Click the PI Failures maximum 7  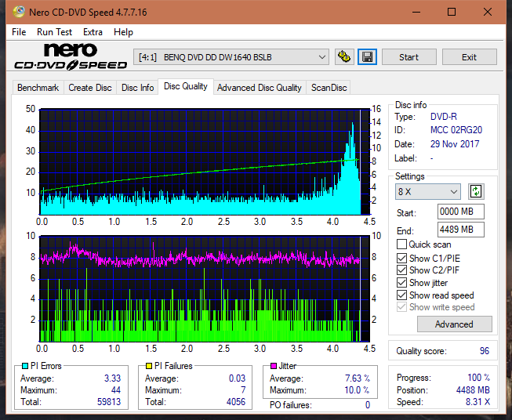click(x=243, y=390)
